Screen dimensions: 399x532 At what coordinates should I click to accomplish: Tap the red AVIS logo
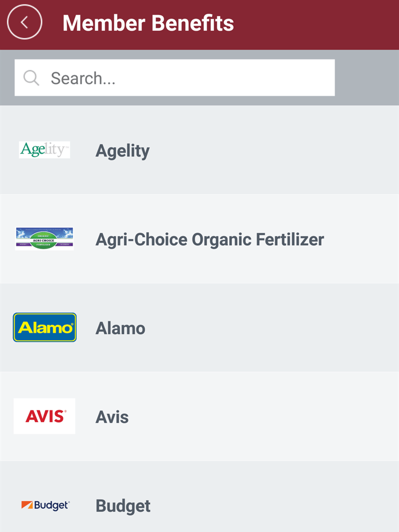(x=44, y=416)
